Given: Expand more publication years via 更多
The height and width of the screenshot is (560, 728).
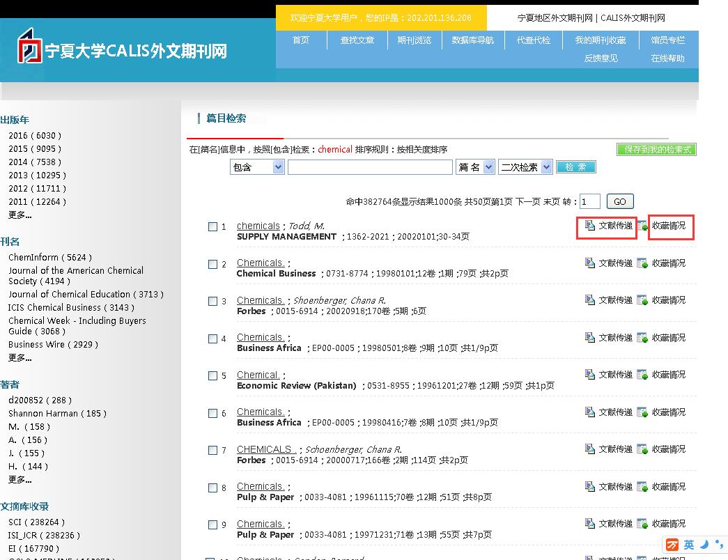Looking at the screenshot, I should click(x=20, y=215).
